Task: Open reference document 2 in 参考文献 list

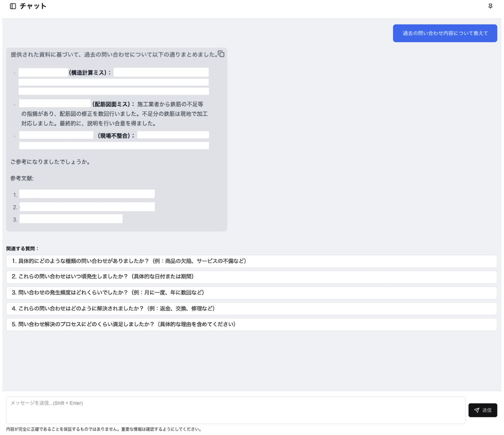Action: [86, 206]
